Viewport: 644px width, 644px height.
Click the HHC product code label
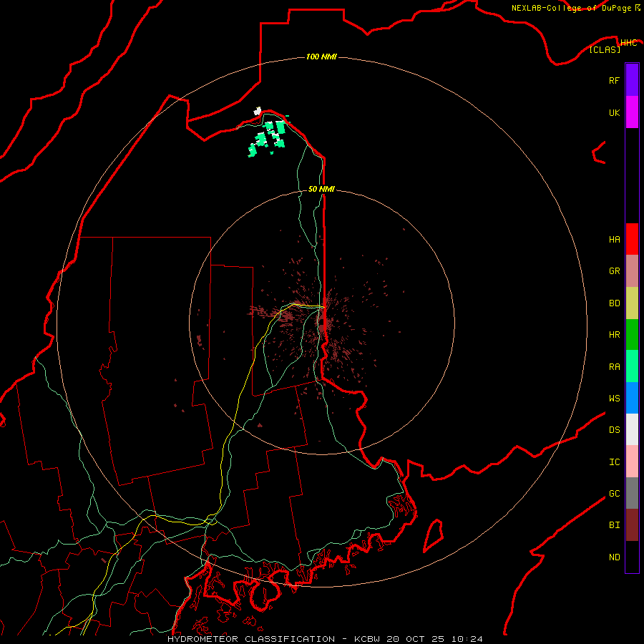tap(628, 43)
